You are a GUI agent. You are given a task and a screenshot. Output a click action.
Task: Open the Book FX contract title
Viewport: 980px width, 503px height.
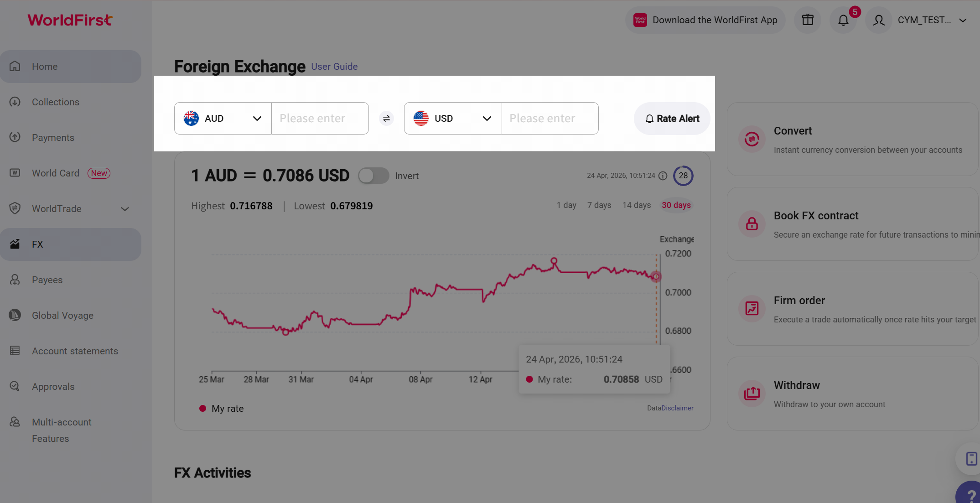tap(816, 216)
